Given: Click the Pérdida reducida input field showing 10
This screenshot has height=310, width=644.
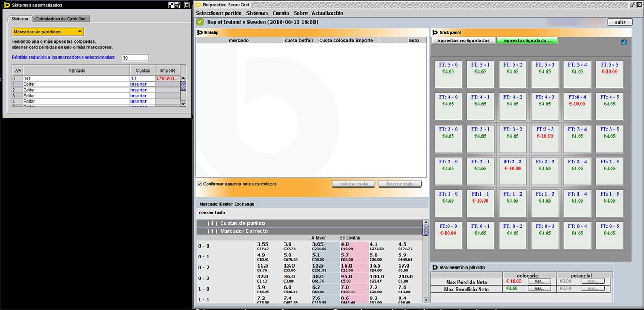Looking at the screenshot, I should pyautogui.click(x=135, y=57).
